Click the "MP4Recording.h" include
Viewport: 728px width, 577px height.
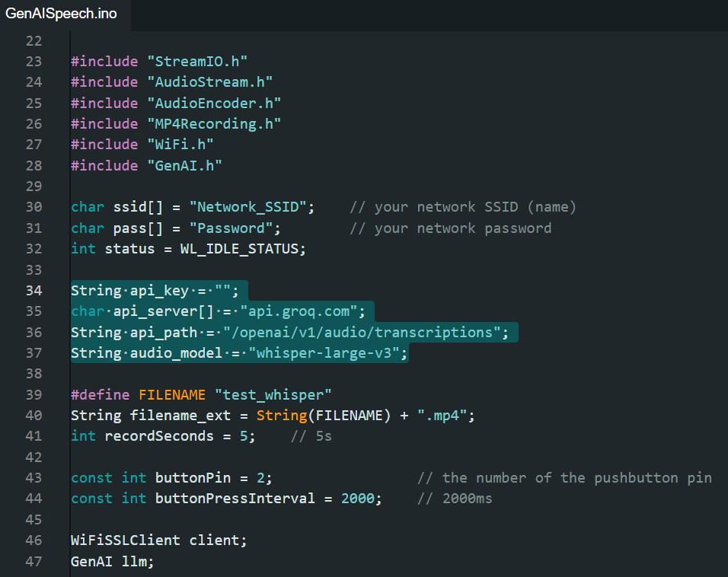pyautogui.click(x=214, y=124)
